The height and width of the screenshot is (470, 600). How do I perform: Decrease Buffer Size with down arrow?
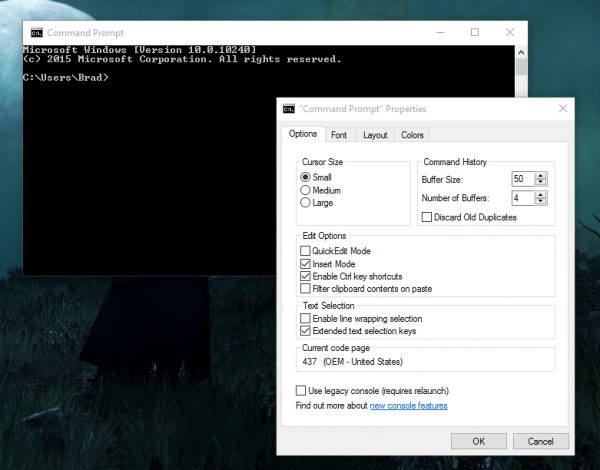coord(540,182)
